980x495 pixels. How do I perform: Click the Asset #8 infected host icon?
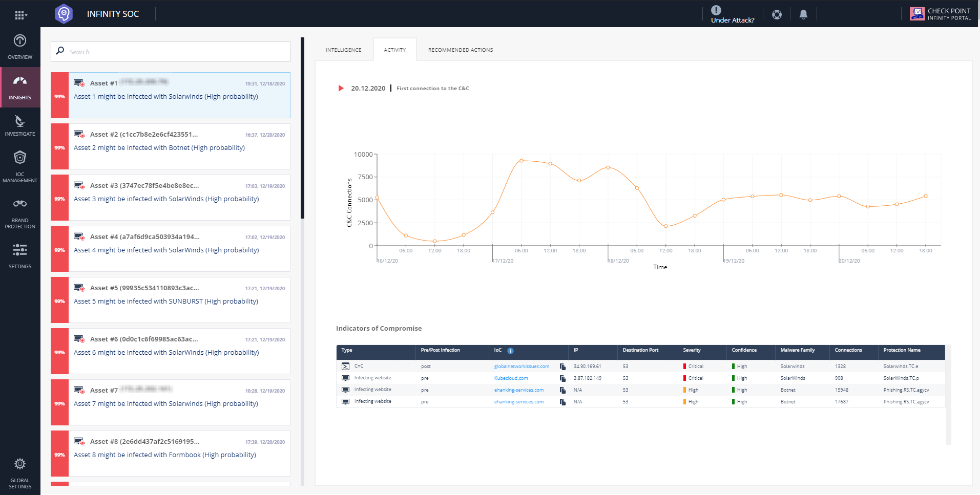click(x=79, y=441)
